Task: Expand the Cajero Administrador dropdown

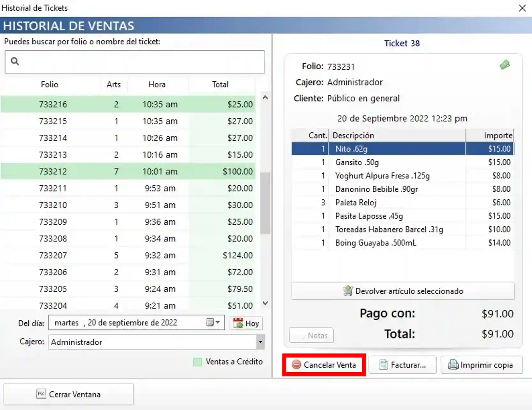Action: [260, 342]
